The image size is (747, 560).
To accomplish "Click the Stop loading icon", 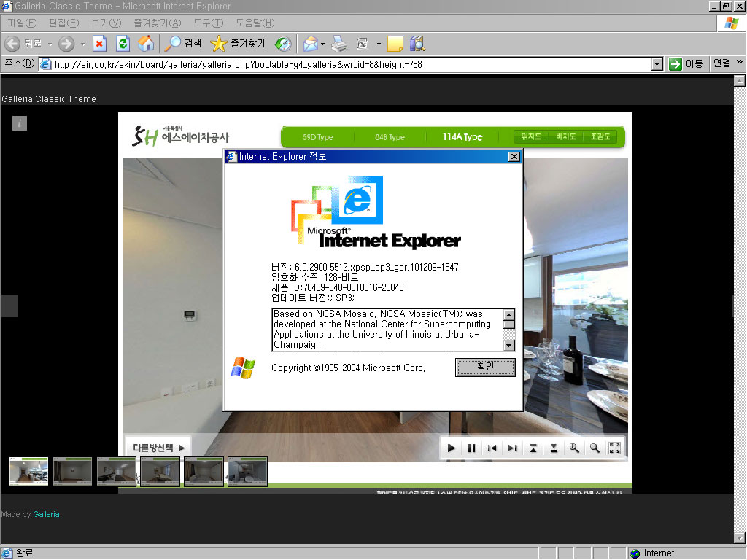I will coord(100,44).
